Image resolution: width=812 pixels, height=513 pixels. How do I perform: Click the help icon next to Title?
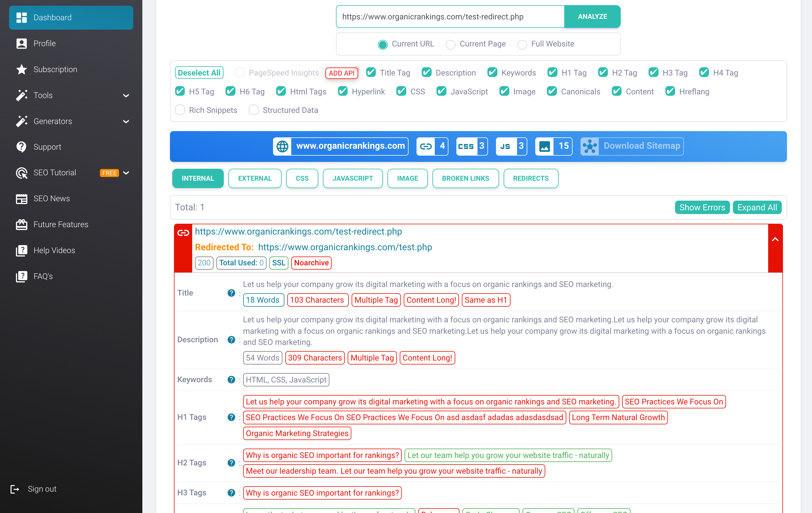click(231, 293)
